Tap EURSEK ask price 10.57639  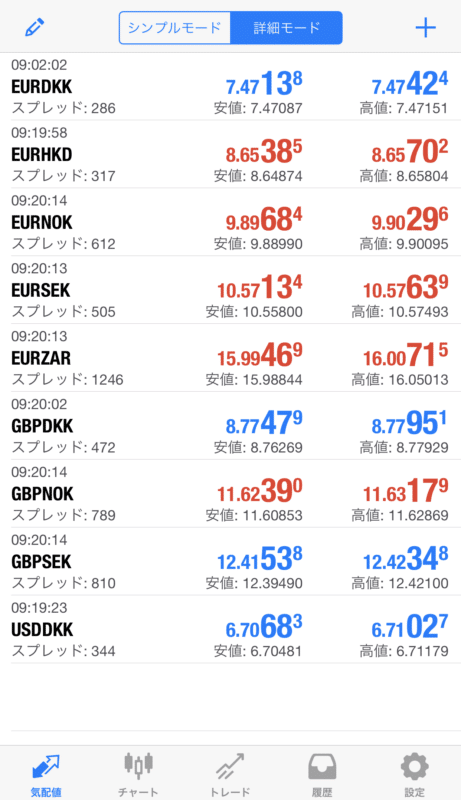pos(405,288)
